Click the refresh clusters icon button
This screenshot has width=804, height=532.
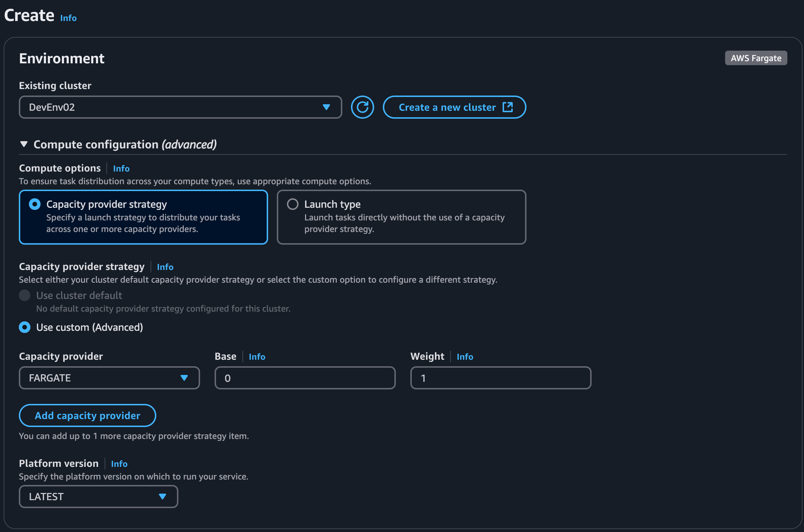click(x=362, y=107)
